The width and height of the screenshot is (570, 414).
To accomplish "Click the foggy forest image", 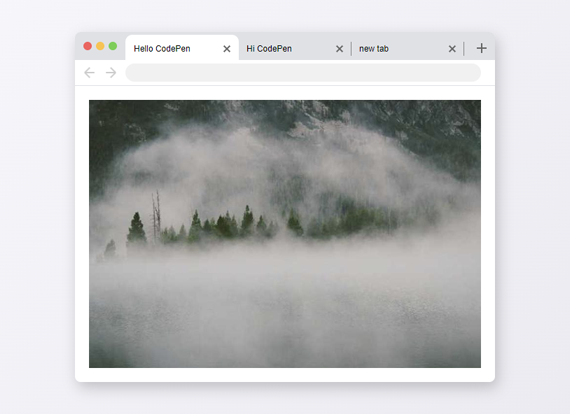I will tap(285, 234).
